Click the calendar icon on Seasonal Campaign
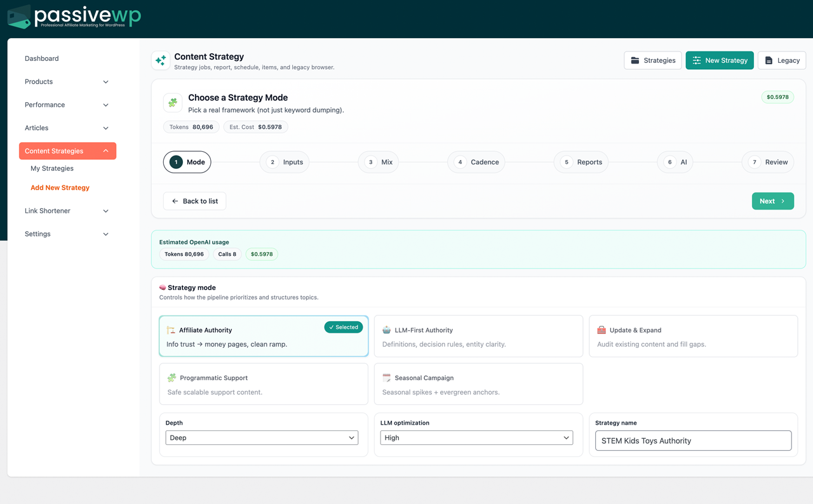The width and height of the screenshot is (813, 504). tap(386, 378)
